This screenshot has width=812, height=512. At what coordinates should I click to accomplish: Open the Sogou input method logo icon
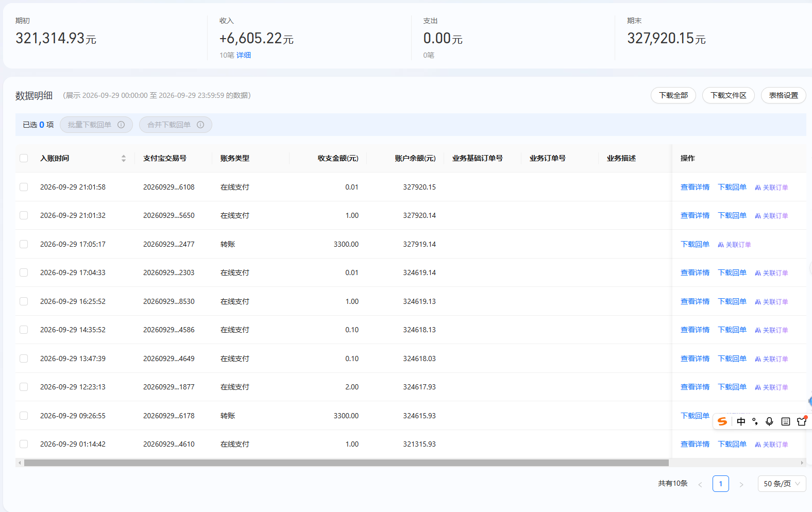722,421
